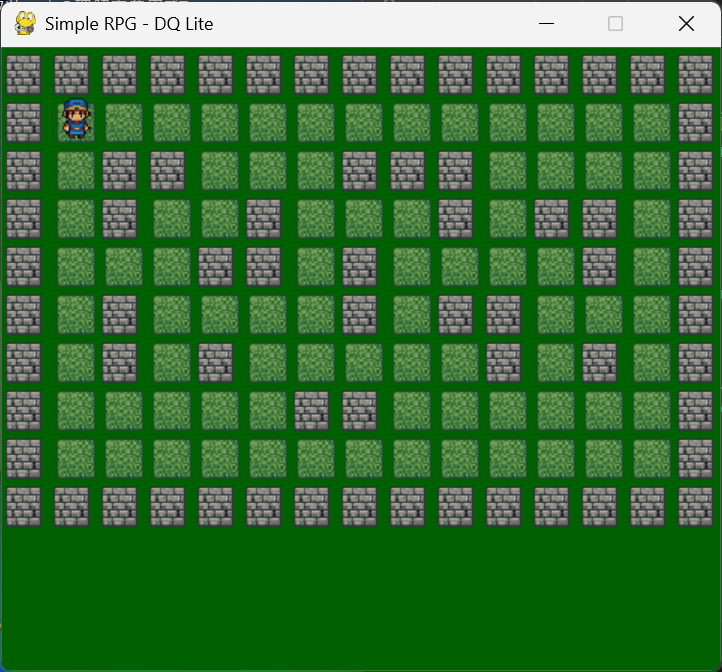Click the top-left corner stone wall tile
The height and width of the screenshot is (672, 722).
click(x=23, y=74)
